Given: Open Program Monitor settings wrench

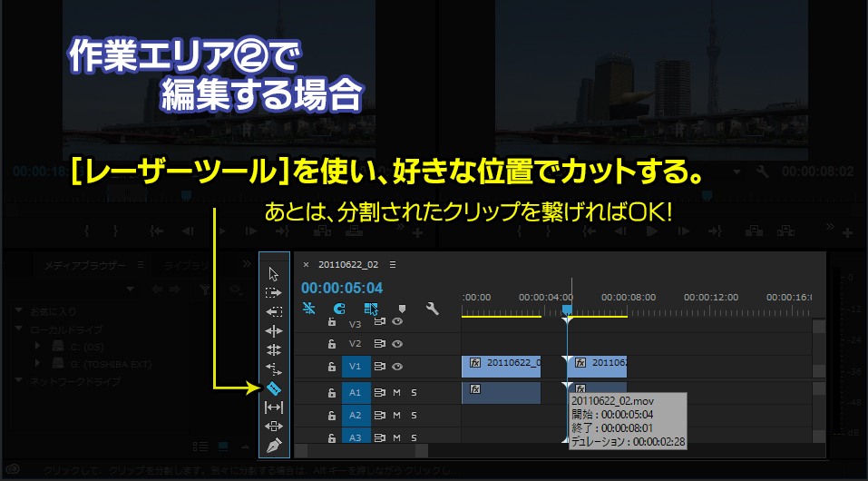Looking at the screenshot, I should [x=764, y=172].
